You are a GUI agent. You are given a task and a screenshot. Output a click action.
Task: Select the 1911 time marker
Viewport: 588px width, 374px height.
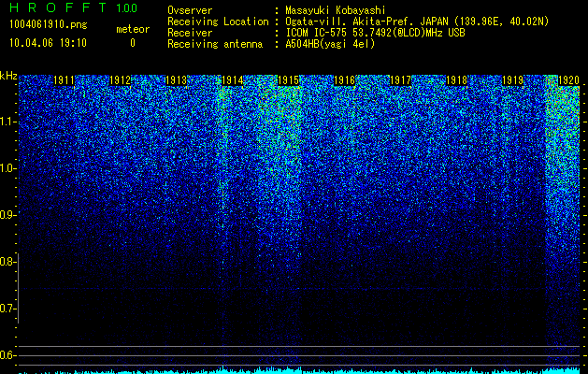point(65,80)
